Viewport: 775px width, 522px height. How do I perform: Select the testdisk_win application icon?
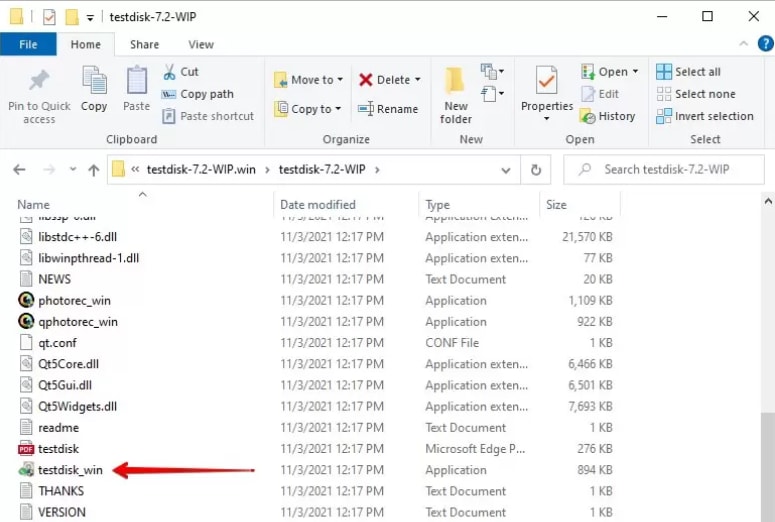(x=26, y=470)
